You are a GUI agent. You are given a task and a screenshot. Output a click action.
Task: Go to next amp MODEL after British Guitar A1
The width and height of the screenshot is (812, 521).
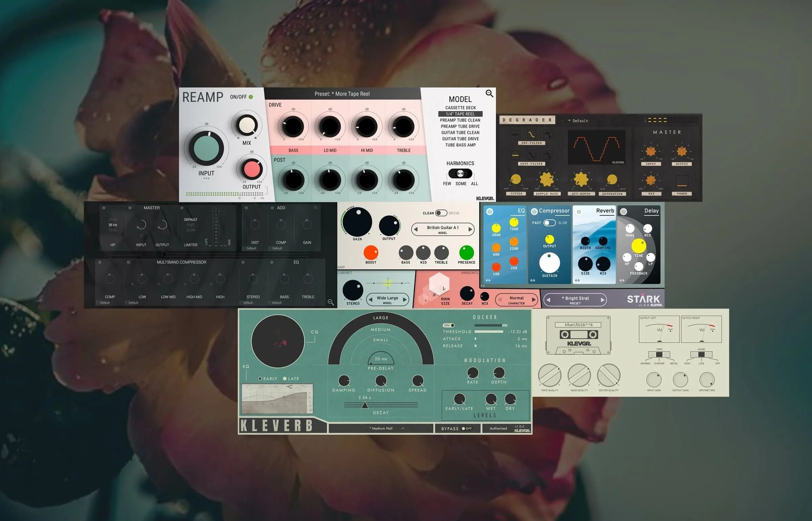(x=470, y=229)
